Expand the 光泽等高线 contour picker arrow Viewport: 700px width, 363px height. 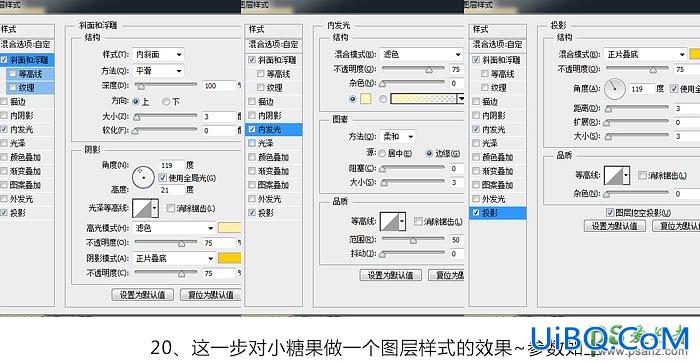(x=155, y=208)
